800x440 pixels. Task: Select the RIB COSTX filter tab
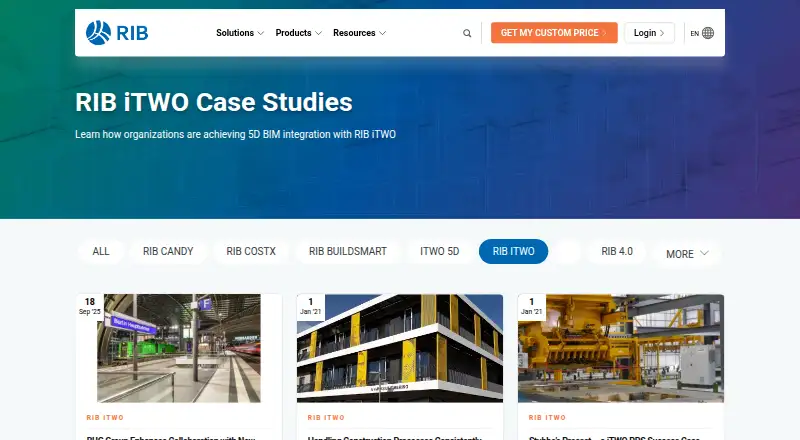click(251, 251)
